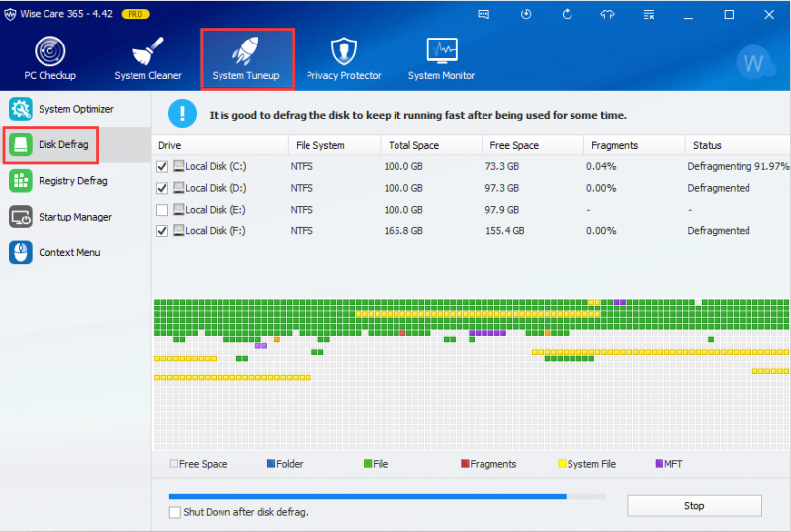Viewport: 791px width, 532px height.
Task: Select Disk Defrag in sidebar
Action: 76,144
